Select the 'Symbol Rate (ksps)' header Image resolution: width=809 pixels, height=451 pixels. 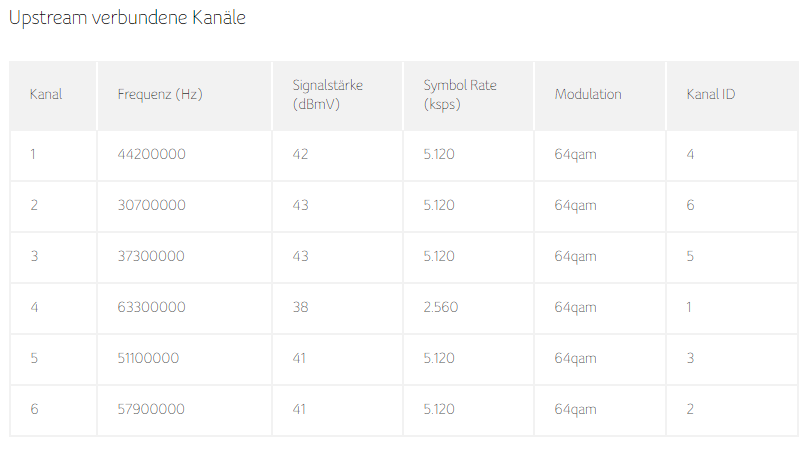(x=459, y=95)
